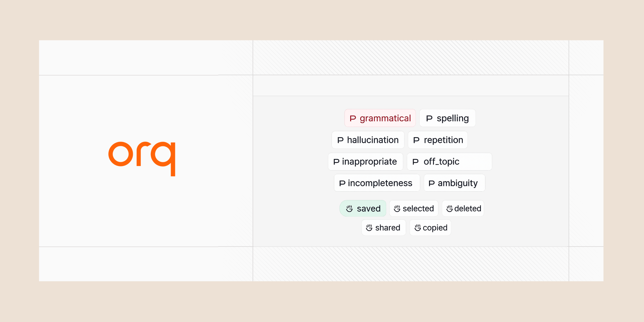Click the hand icon beside saved
Image resolution: width=644 pixels, height=322 pixels.
349,208
